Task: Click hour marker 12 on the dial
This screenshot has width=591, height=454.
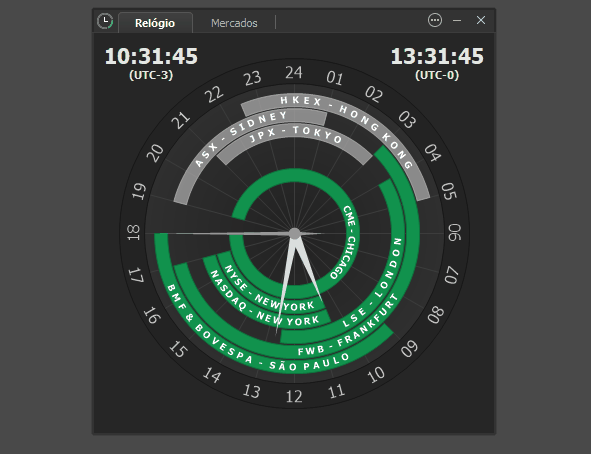Action: pyautogui.click(x=294, y=396)
